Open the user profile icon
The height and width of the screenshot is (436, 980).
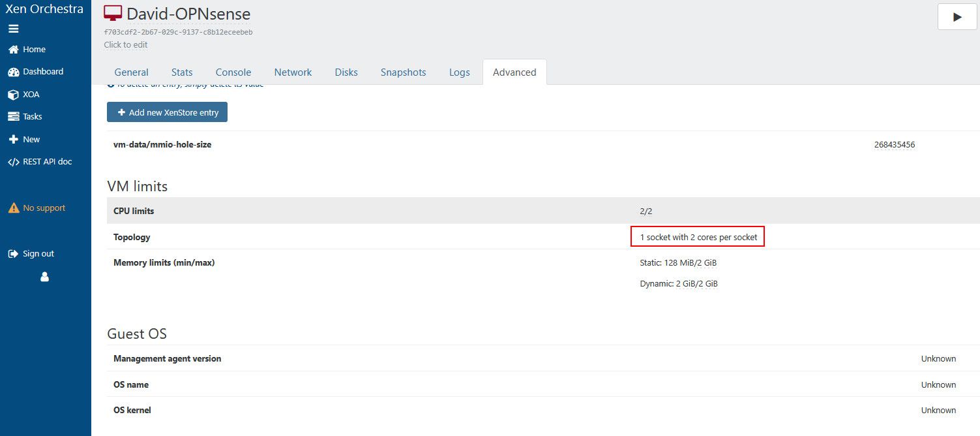(x=45, y=277)
